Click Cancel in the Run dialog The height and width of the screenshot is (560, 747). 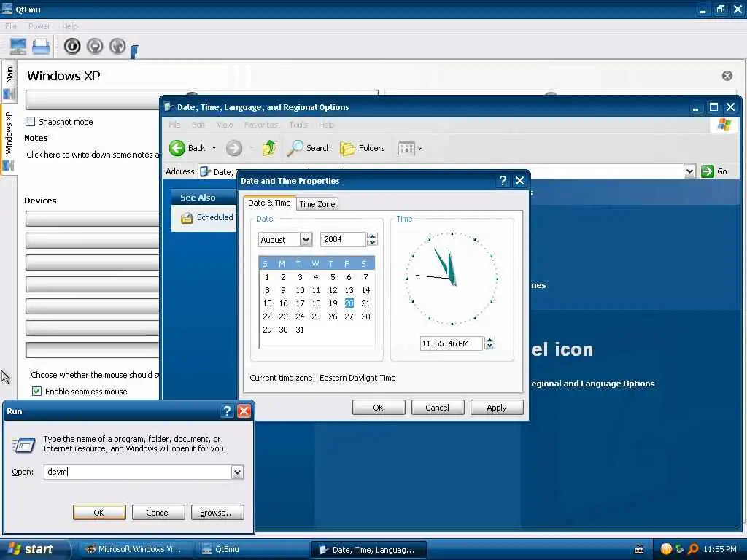[x=158, y=513]
